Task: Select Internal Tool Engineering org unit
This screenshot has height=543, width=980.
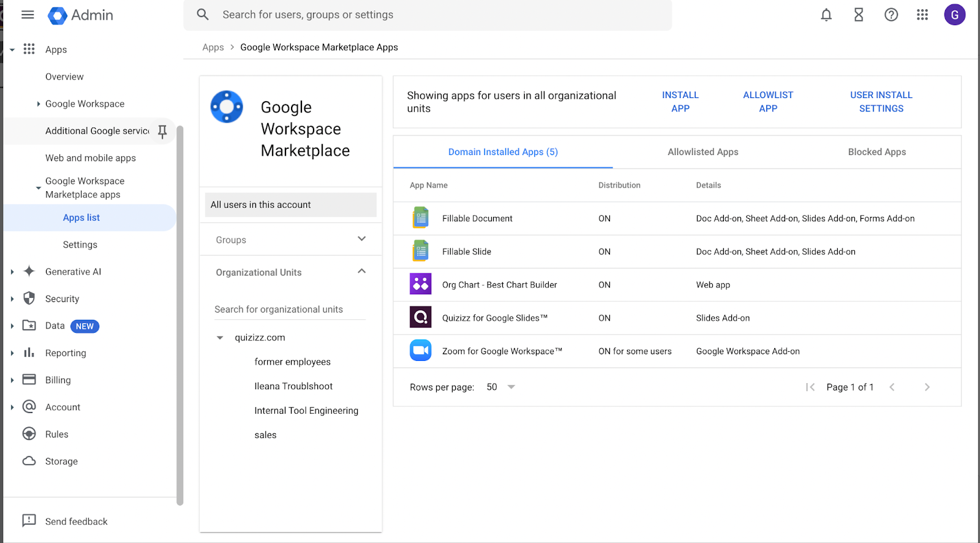Action: [x=306, y=411]
